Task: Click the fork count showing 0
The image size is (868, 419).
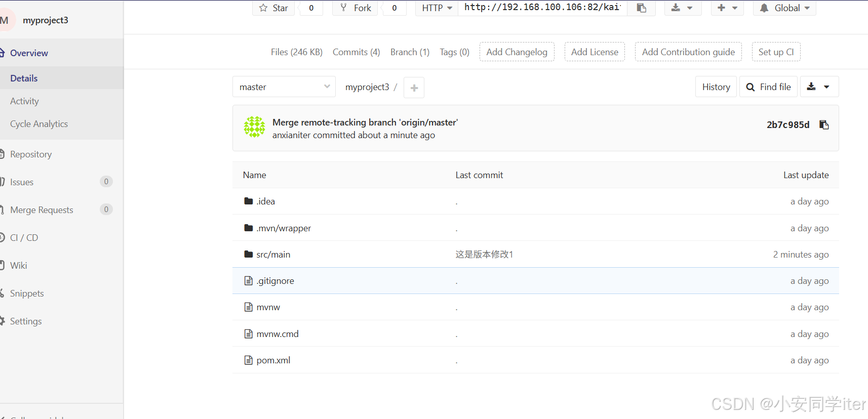Action: coord(394,8)
